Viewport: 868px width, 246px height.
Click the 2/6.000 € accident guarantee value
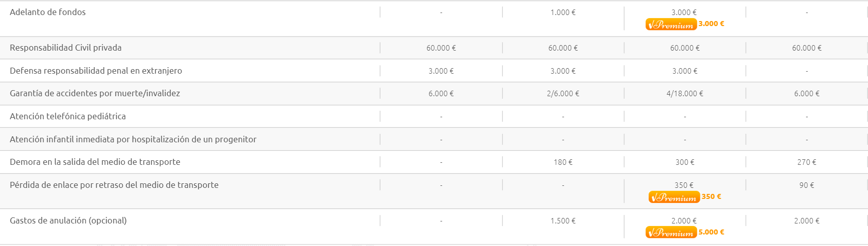coord(563,94)
